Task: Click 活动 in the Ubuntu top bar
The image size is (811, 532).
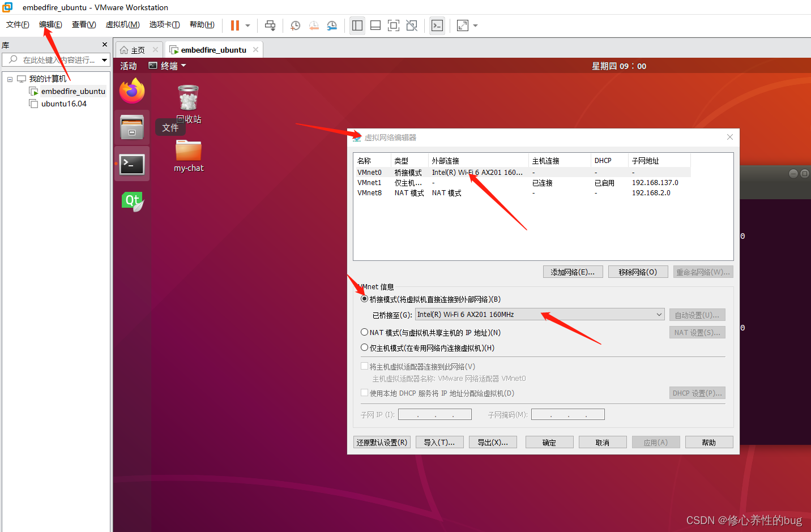Action: click(x=129, y=66)
